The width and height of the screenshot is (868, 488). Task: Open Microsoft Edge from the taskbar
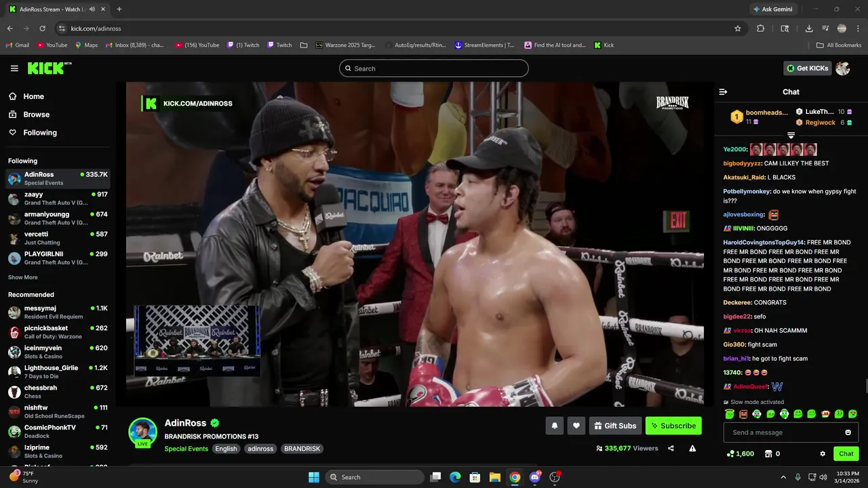click(455, 477)
